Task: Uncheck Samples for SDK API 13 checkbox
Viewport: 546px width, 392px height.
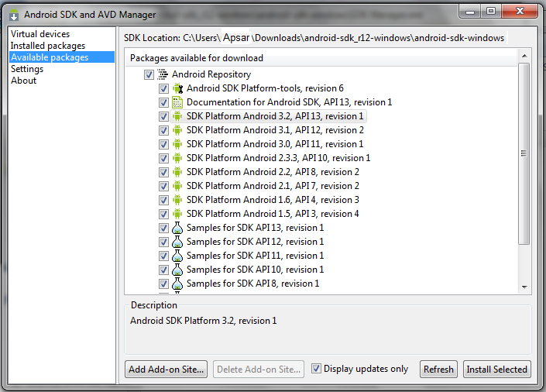Action: (x=163, y=228)
